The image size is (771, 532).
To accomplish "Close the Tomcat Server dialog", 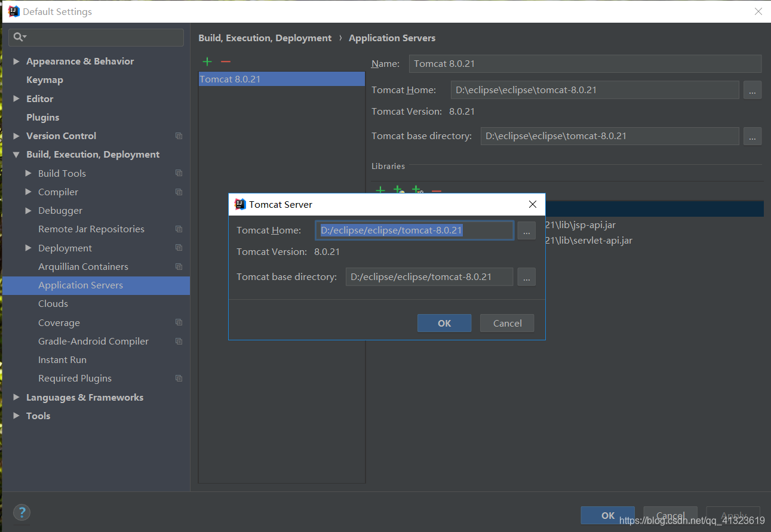I will tap(533, 204).
